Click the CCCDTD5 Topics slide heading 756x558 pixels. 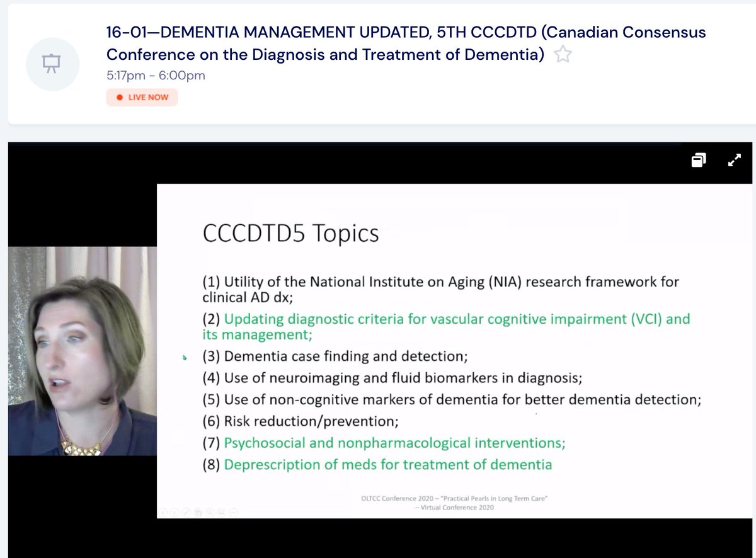point(290,233)
